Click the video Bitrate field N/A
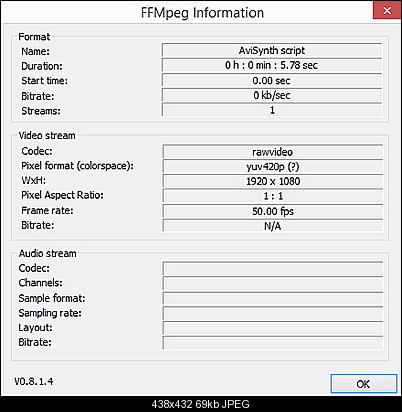Viewport: 402px width, 412px height. [x=273, y=226]
